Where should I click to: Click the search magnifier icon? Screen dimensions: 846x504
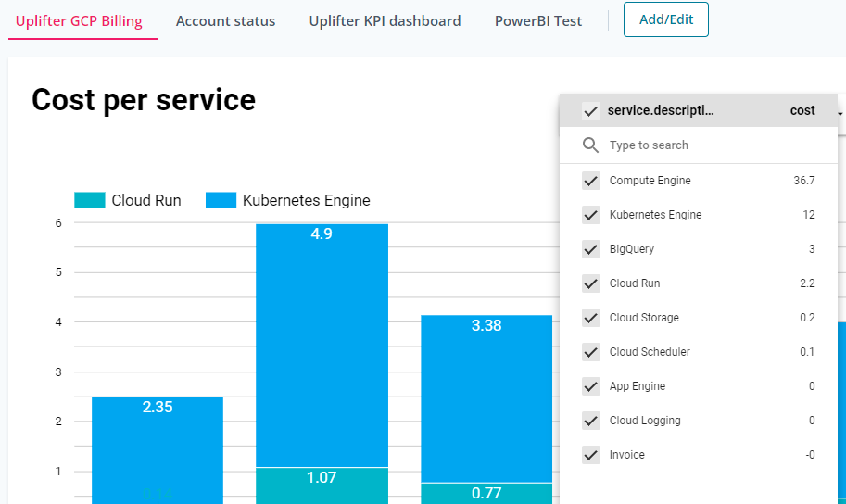[x=591, y=145]
